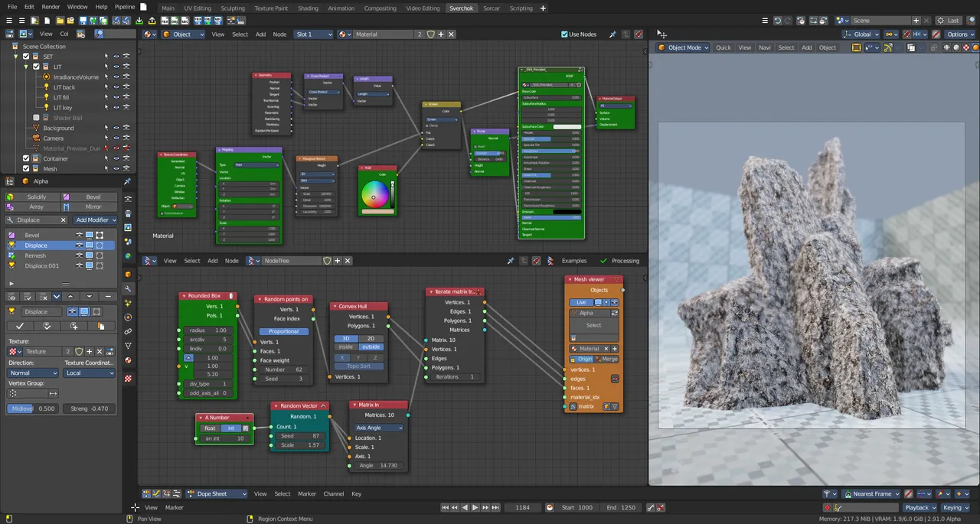Click the copy modifier icon in Displace panel

[101, 326]
